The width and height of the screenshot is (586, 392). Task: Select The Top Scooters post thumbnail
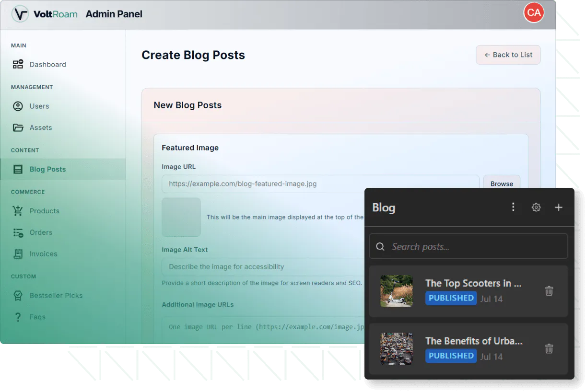pos(397,291)
